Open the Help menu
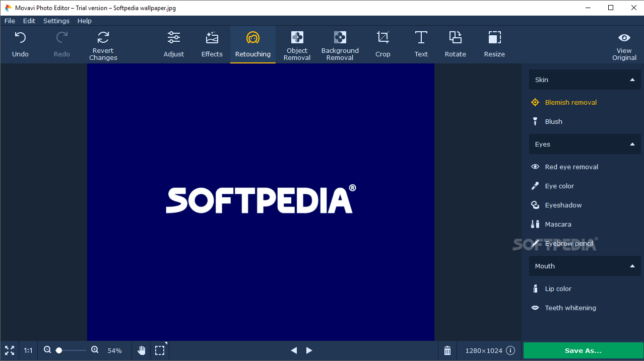Screen dimensions: 644x361 click(x=85, y=21)
